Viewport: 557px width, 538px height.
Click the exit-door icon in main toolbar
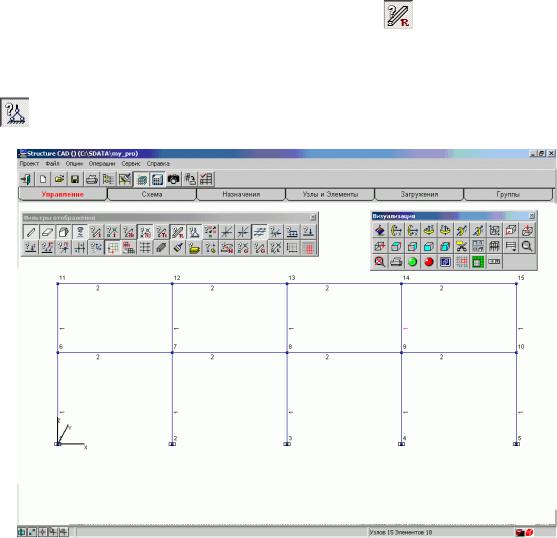coord(27,179)
